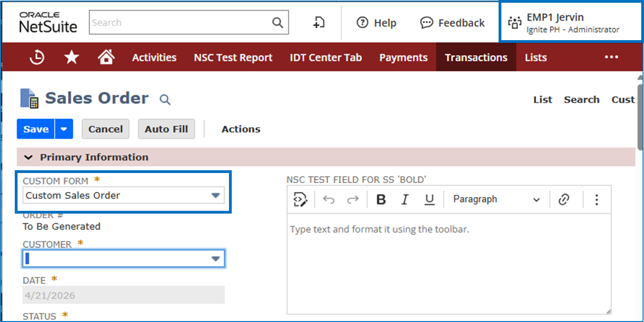
Task: Open the Shortcuts star icon
Action: coord(72,57)
